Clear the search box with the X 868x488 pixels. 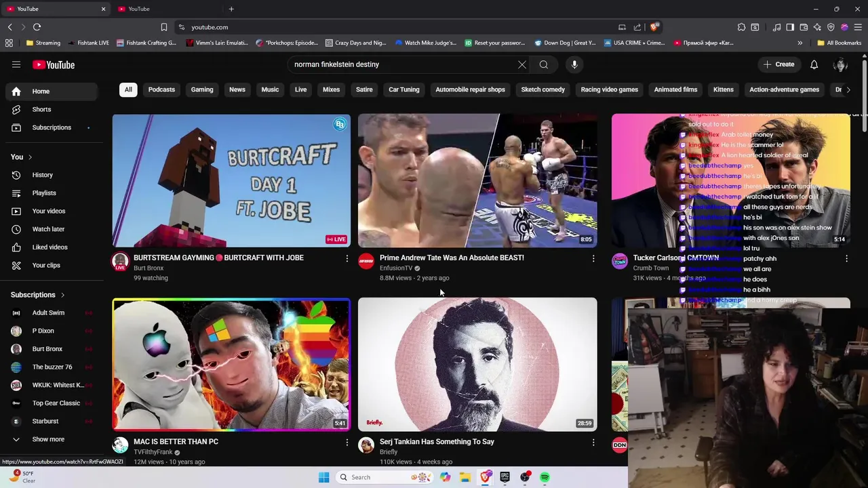pyautogui.click(x=521, y=64)
